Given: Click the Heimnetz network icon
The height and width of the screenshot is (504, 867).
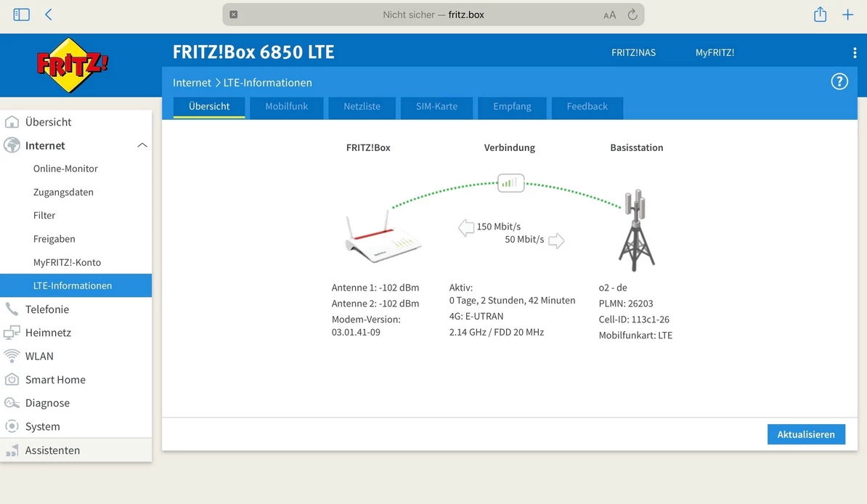Looking at the screenshot, I should coord(12,333).
